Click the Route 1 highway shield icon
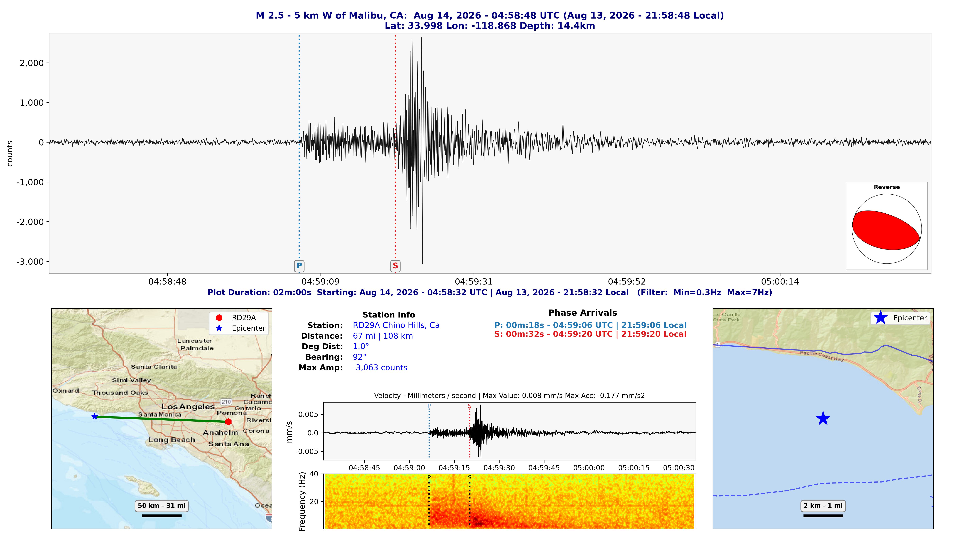The image size is (980, 551). [717, 345]
